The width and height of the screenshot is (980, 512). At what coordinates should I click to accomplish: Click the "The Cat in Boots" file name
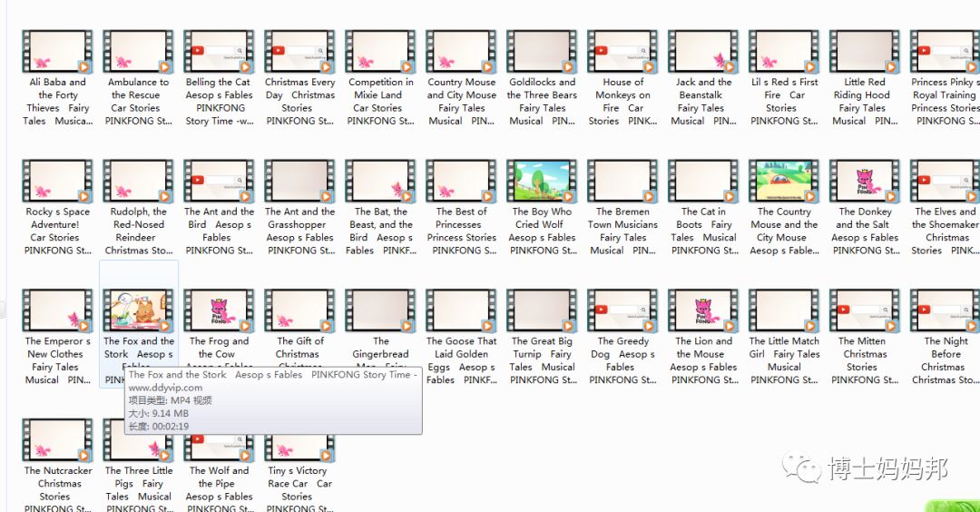703,231
